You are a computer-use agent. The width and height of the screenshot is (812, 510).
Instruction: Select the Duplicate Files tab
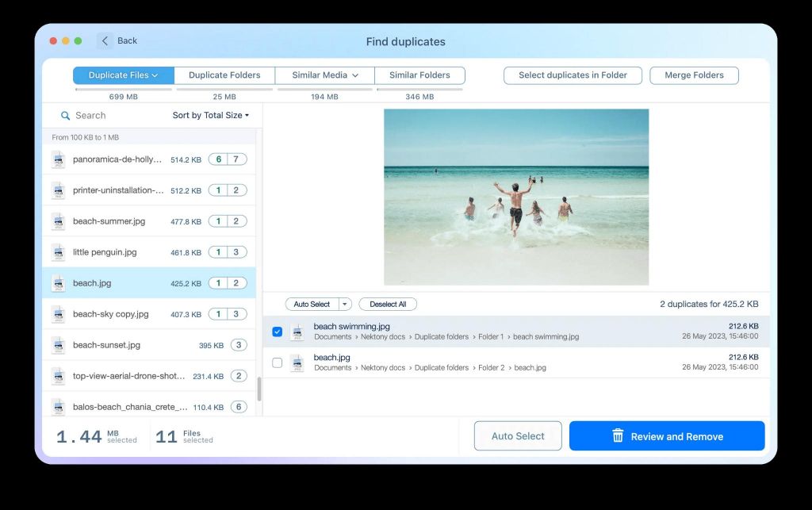(123, 75)
